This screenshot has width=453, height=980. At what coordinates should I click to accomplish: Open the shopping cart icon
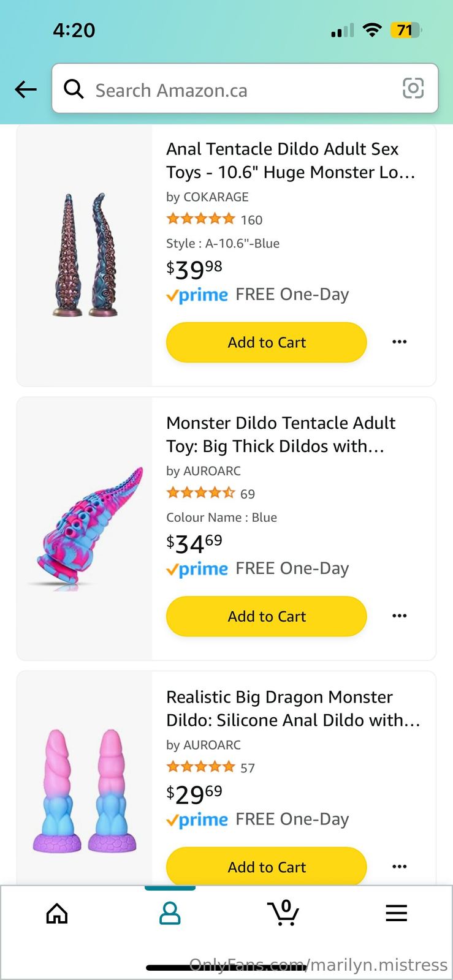tap(283, 913)
